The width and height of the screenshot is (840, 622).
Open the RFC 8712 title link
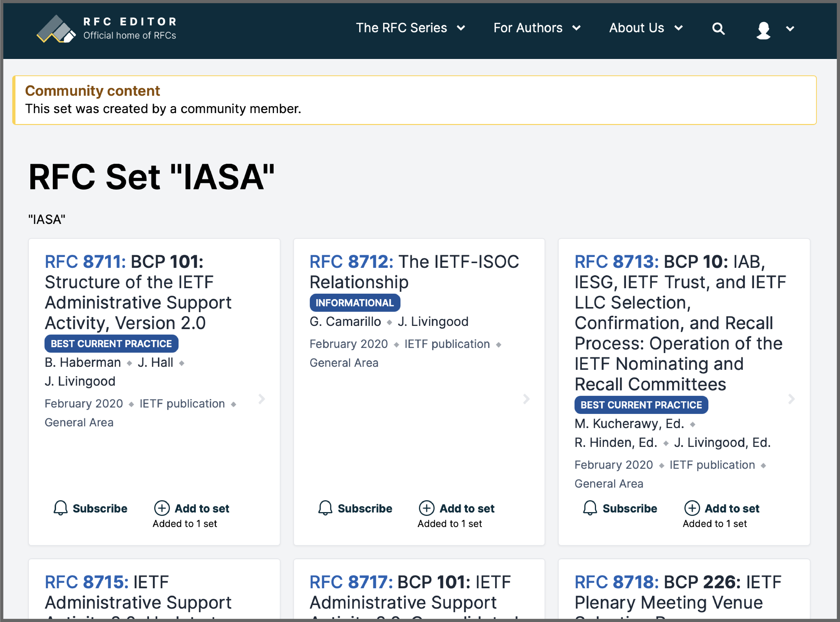pos(414,271)
